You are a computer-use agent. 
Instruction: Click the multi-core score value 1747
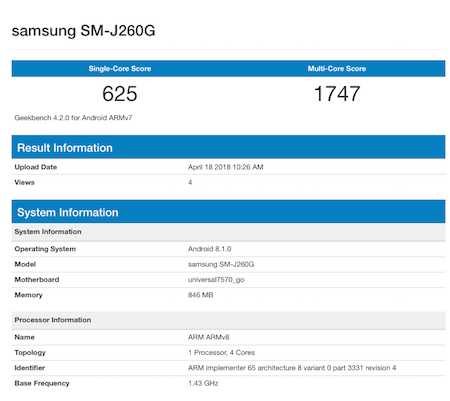[x=337, y=94]
